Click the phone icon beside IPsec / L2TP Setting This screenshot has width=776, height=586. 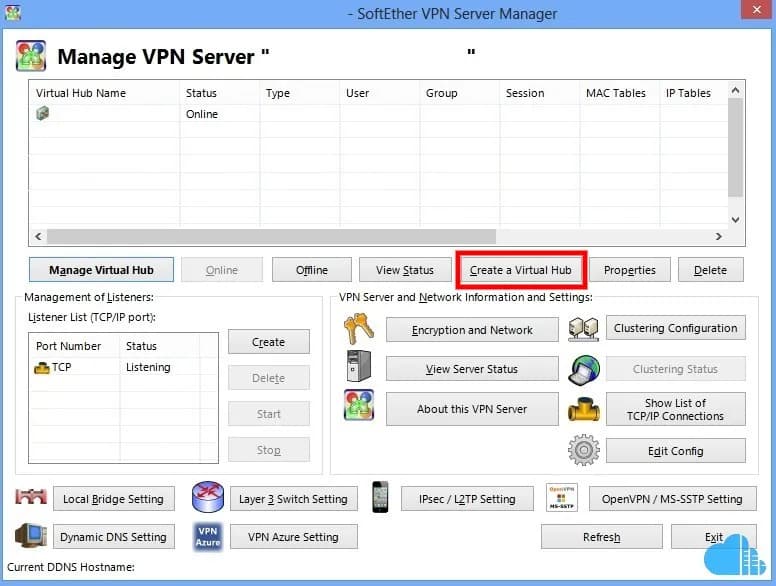380,497
